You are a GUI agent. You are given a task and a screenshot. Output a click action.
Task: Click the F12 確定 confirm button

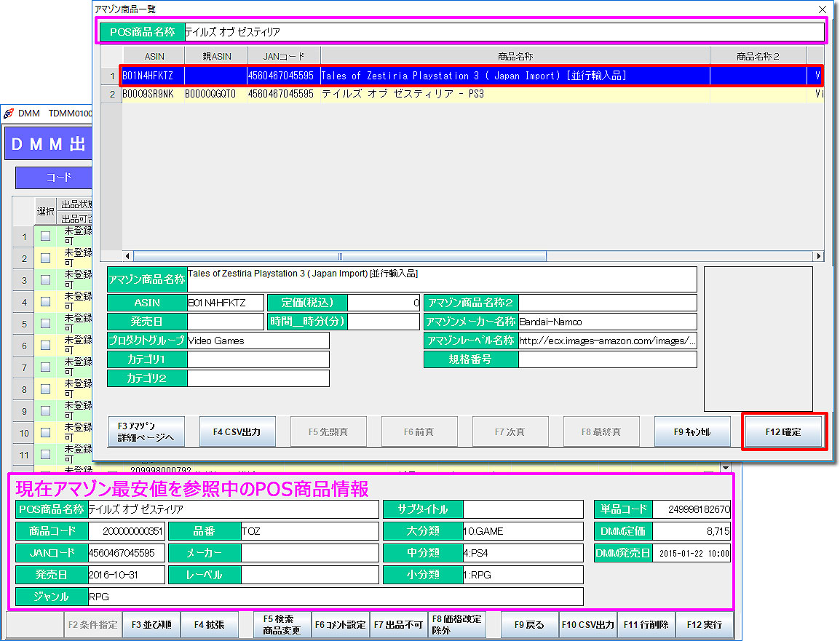(x=783, y=432)
